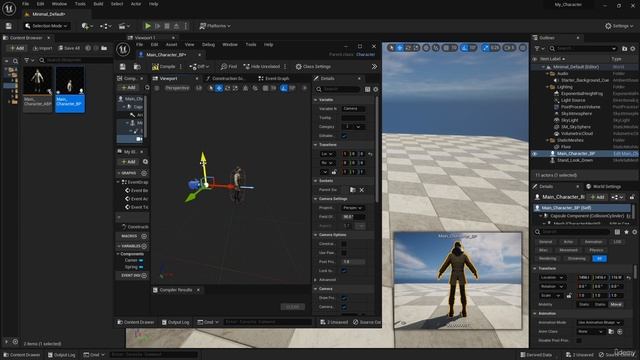Click the green Play button in main toolbar
This screenshot has height=360, width=640.
pyautogui.click(x=148, y=26)
